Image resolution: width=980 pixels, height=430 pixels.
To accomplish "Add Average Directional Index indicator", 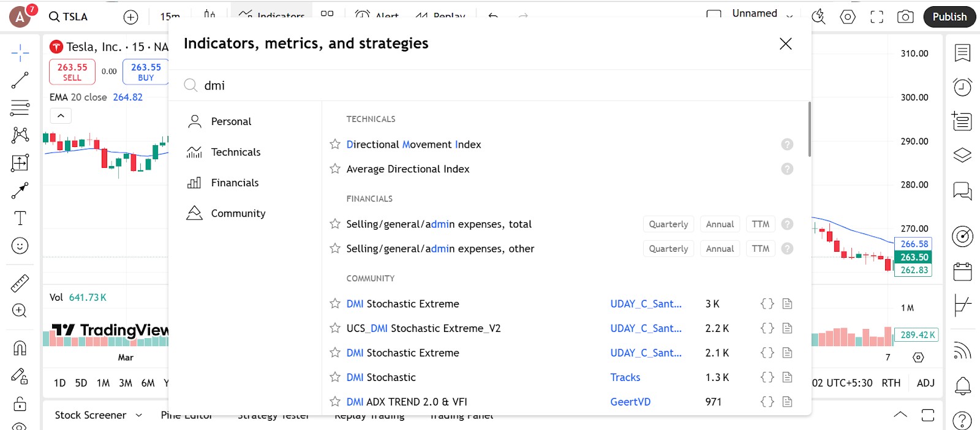I will tap(408, 169).
